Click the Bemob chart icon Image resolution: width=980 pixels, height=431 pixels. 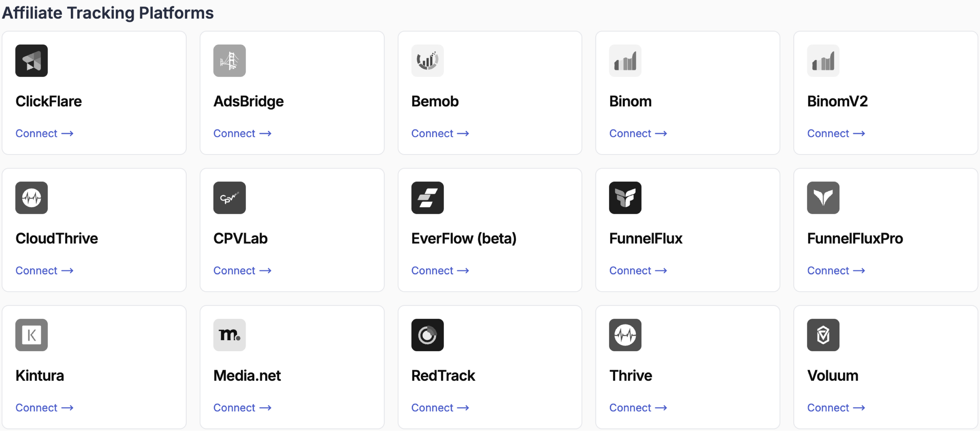pos(427,61)
